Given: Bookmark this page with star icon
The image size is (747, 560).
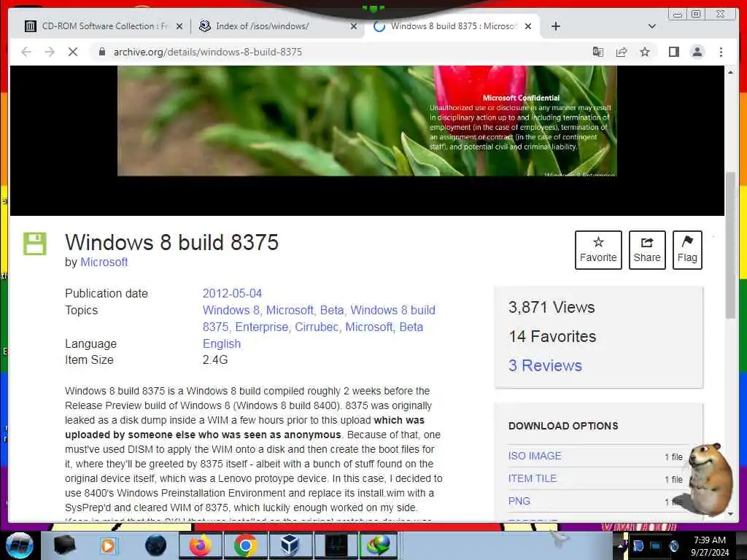Looking at the screenshot, I should pyautogui.click(x=645, y=52).
